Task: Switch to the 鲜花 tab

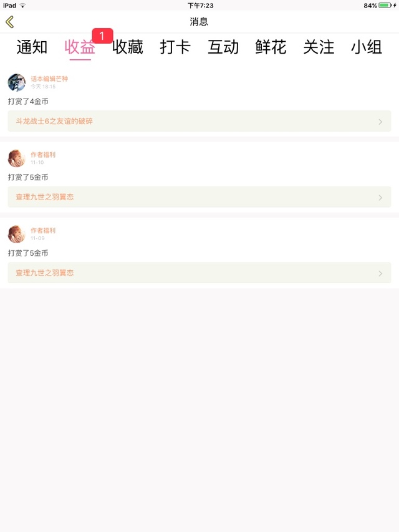Action: pos(271,47)
